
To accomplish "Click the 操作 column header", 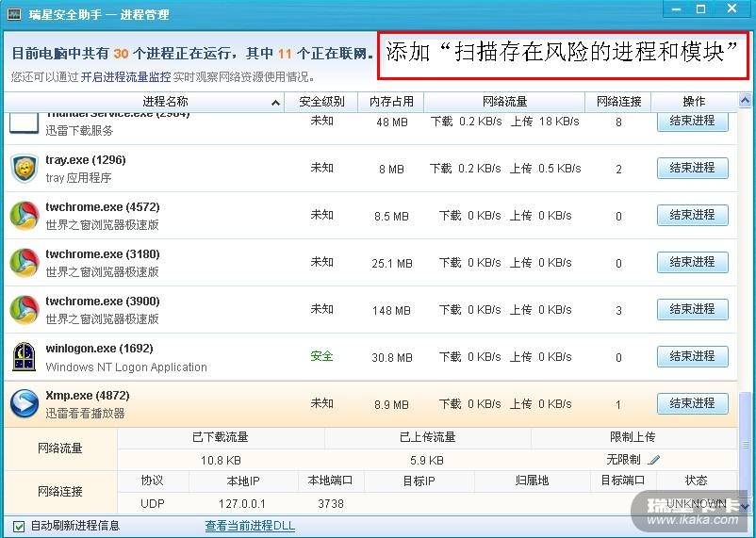I will tap(695, 102).
